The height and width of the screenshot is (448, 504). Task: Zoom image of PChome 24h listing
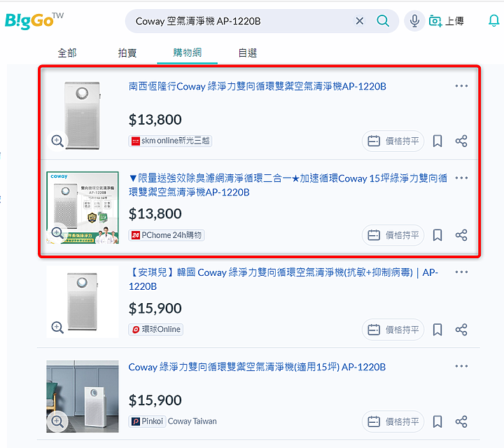pos(57,232)
